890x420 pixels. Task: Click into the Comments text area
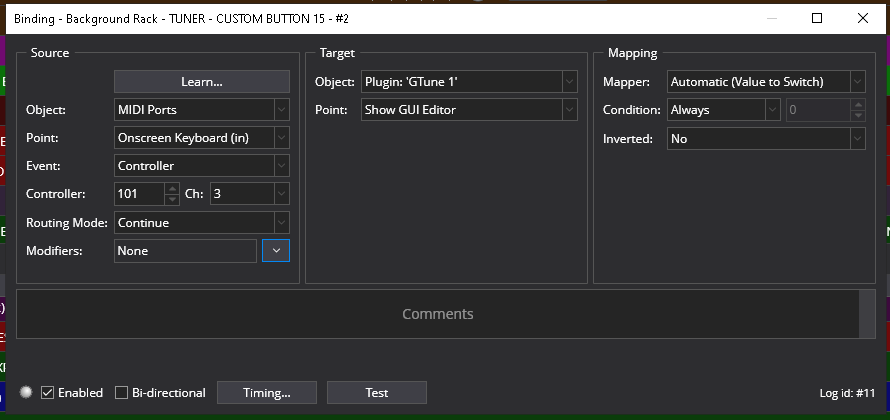(437, 314)
